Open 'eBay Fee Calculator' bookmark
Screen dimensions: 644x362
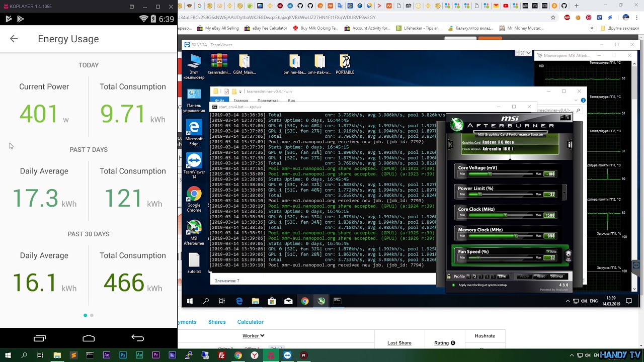(266, 28)
